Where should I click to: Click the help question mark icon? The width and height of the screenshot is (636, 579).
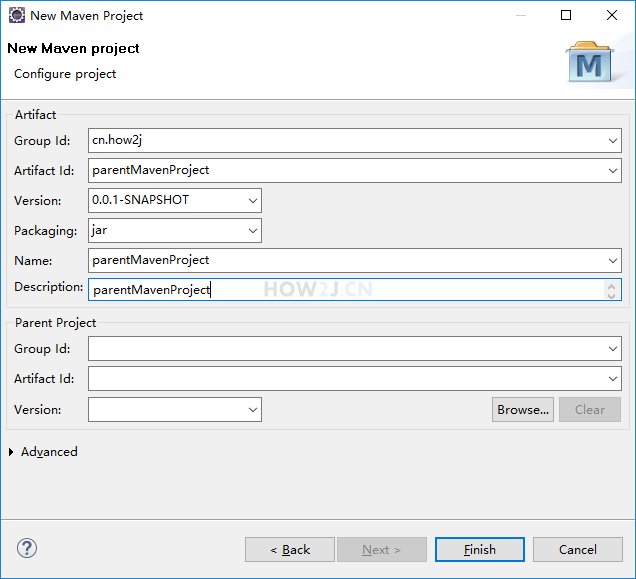pyautogui.click(x=27, y=548)
